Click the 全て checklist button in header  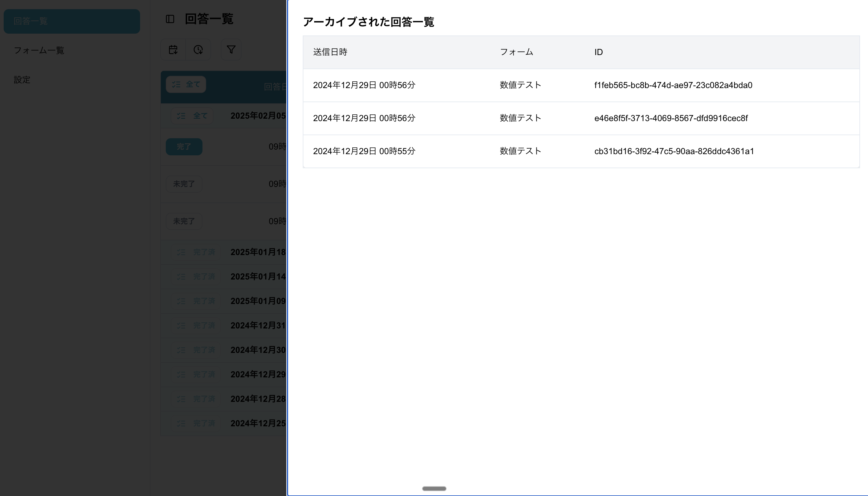tap(186, 84)
